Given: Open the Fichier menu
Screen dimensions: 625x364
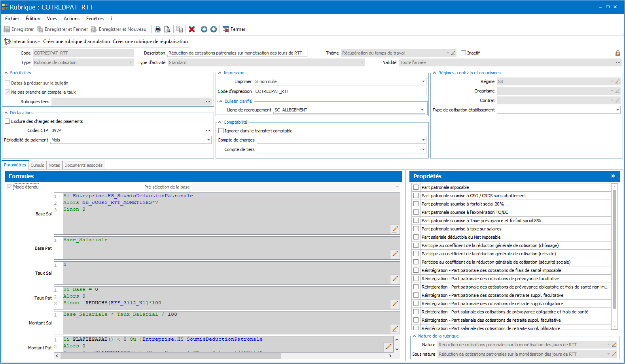Looking at the screenshot, I should (x=12, y=19).
